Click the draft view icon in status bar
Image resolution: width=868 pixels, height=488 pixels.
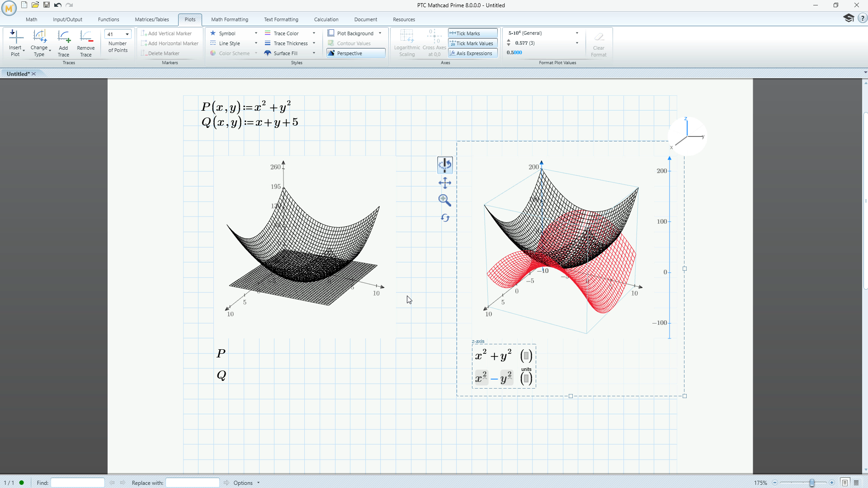coord(856,483)
